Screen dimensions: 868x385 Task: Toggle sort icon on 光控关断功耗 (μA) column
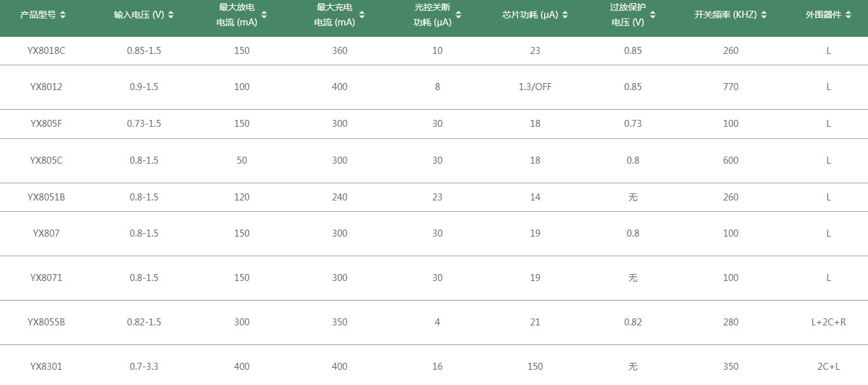pyautogui.click(x=458, y=15)
